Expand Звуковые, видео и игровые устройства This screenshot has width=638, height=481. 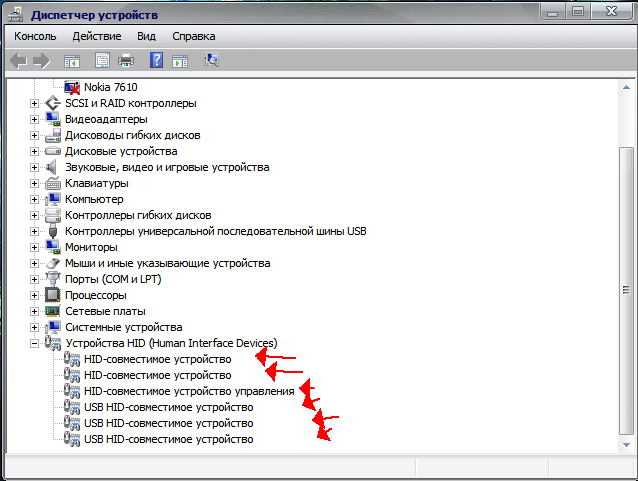(34, 167)
